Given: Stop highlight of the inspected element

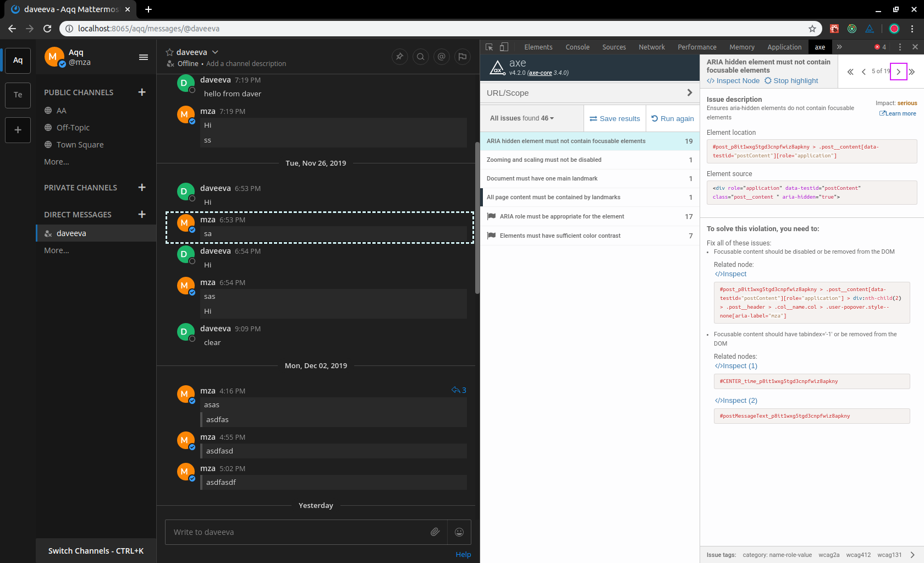Looking at the screenshot, I should click(791, 80).
